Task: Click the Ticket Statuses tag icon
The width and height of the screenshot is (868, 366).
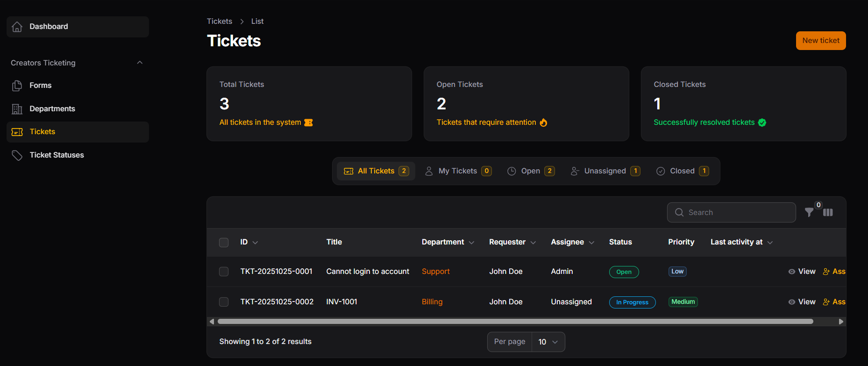Action: (17, 155)
